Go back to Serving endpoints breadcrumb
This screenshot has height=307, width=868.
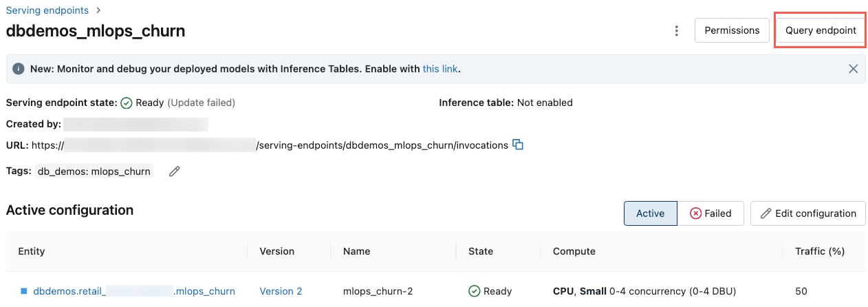coord(47,10)
